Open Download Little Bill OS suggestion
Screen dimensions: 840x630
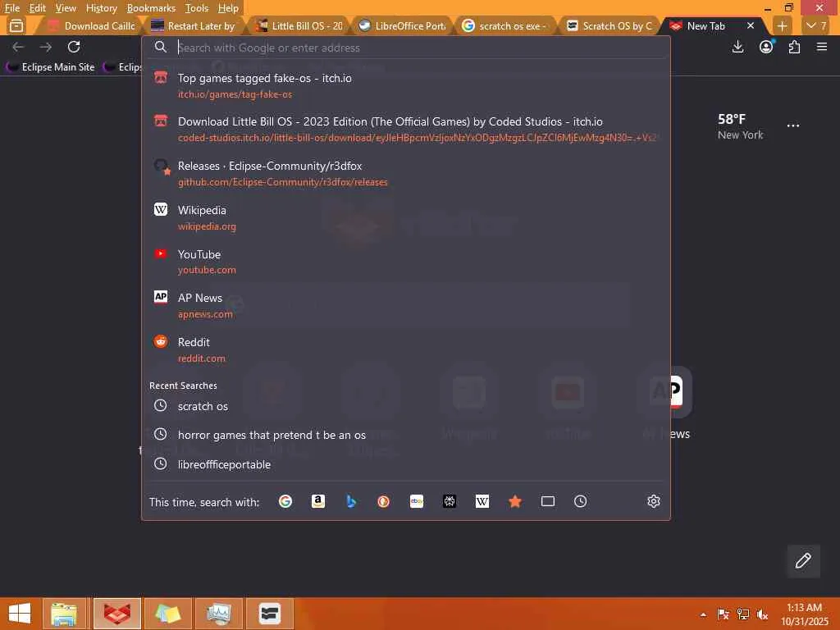406,129
